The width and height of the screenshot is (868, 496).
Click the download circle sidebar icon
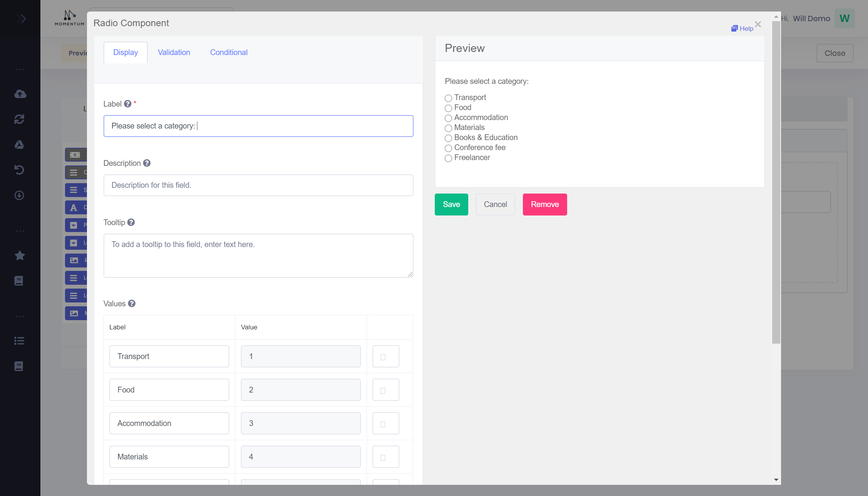pos(19,195)
